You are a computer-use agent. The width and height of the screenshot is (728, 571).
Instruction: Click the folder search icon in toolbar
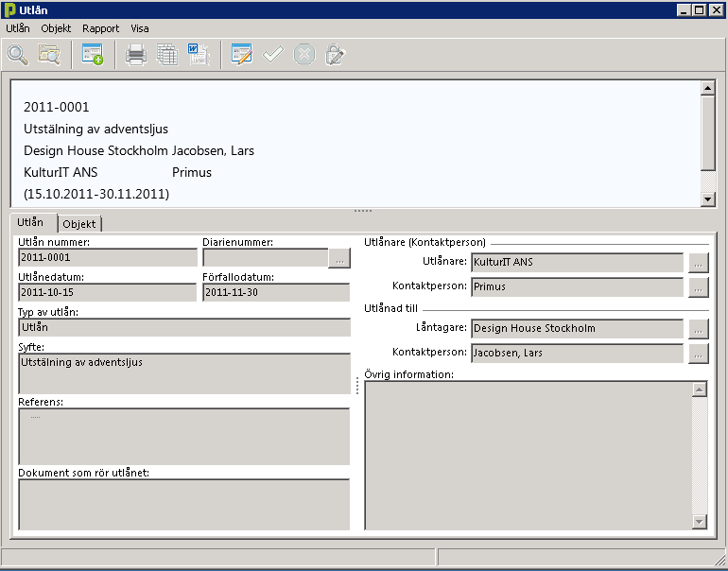[49, 55]
